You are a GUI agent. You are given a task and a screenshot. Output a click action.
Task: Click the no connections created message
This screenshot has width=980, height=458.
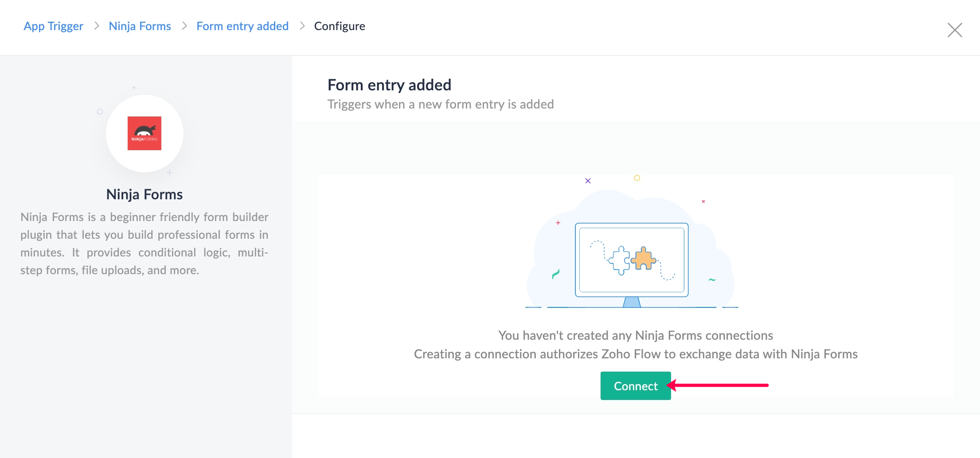[636, 335]
